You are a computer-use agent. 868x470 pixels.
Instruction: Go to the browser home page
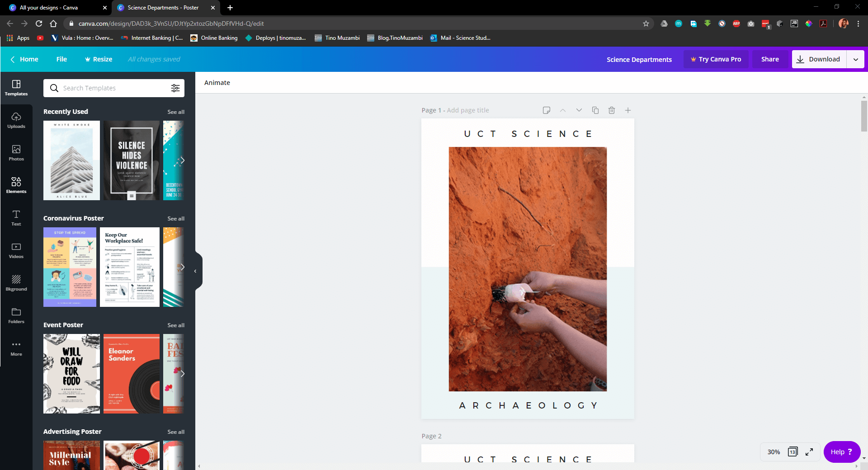point(53,23)
